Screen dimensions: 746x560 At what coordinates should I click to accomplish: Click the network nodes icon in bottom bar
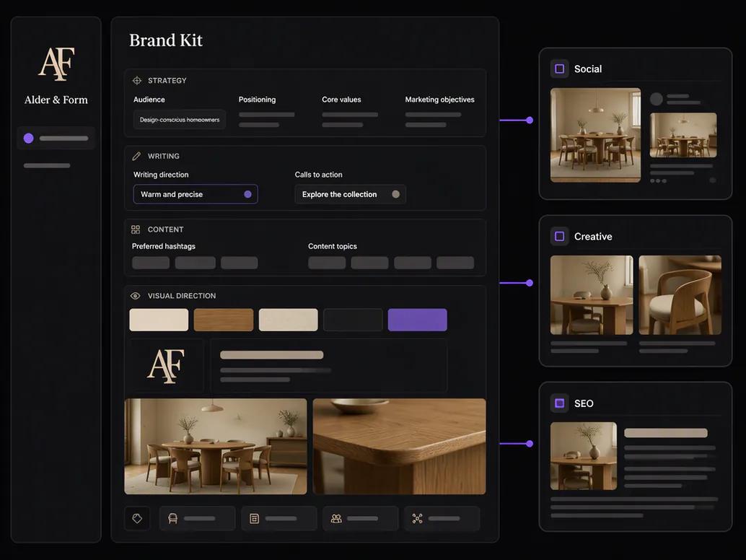417,519
